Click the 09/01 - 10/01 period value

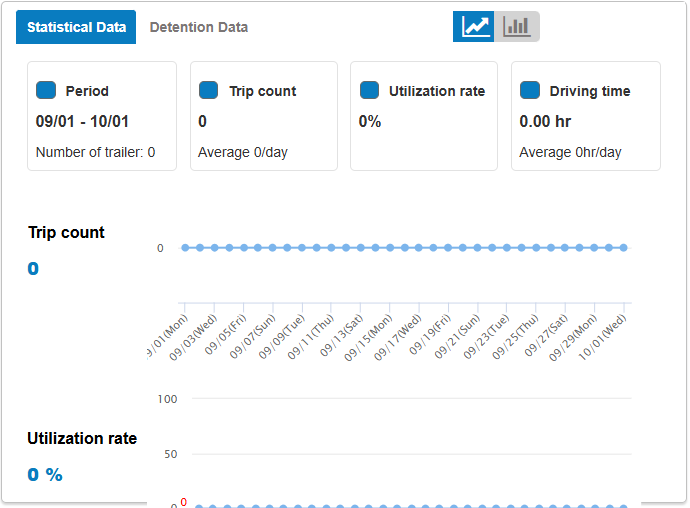(x=82, y=122)
